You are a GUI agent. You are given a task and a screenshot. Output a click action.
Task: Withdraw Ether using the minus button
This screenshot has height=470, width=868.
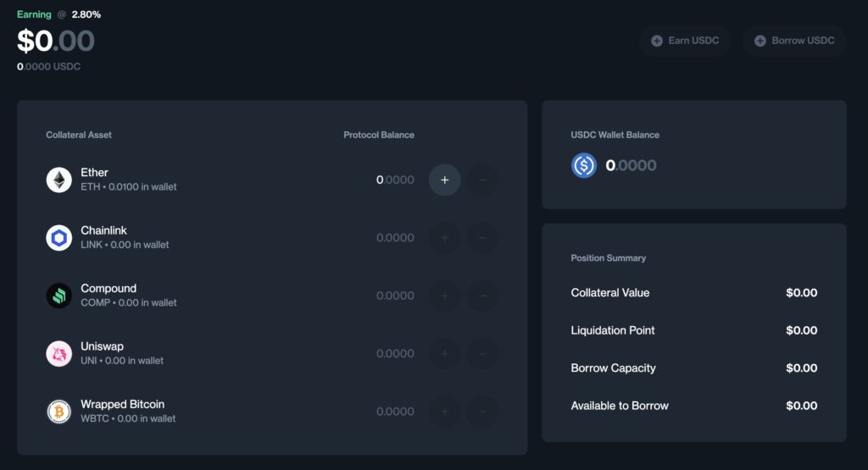[x=482, y=180]
